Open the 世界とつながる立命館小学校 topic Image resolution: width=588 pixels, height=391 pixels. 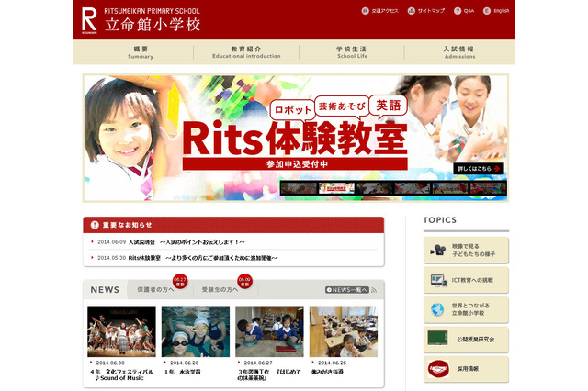466,309
